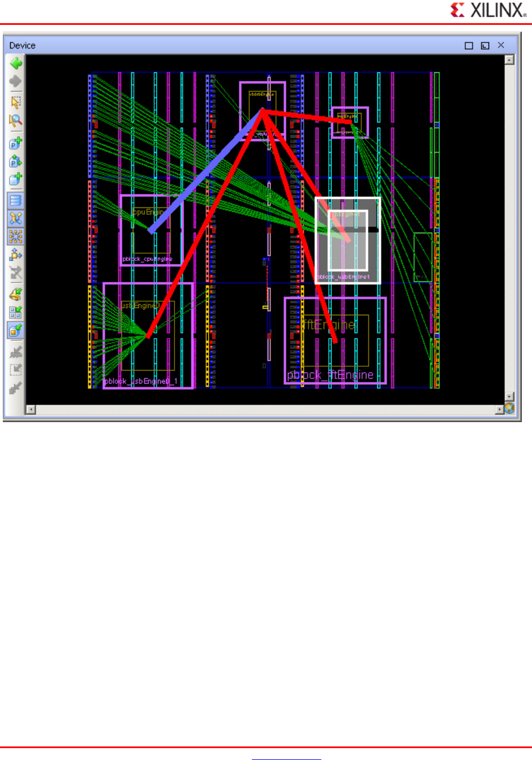Float the Device window panel
This screenshot has height=760, width=532.
click(x=485, y=46)
